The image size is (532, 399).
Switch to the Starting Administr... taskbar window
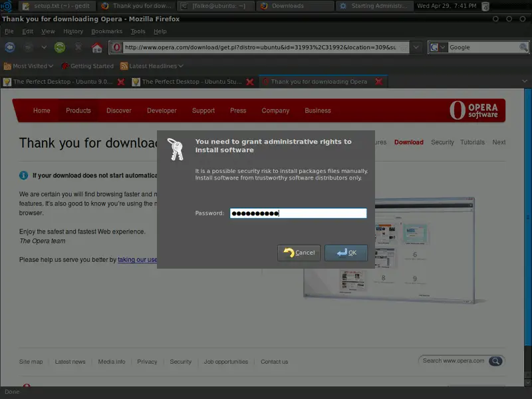(x=374, y=6)
